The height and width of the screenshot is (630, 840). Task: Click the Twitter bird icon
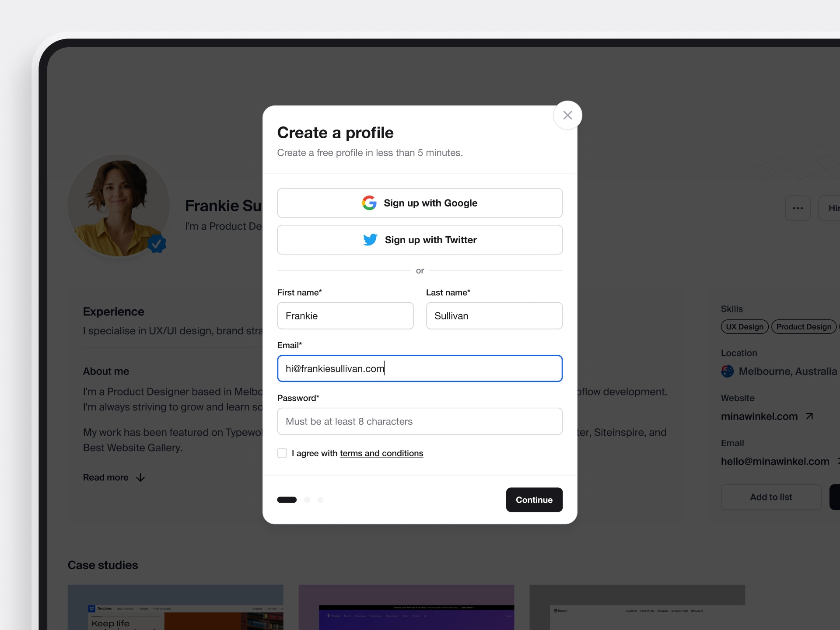tap(370, 240)
